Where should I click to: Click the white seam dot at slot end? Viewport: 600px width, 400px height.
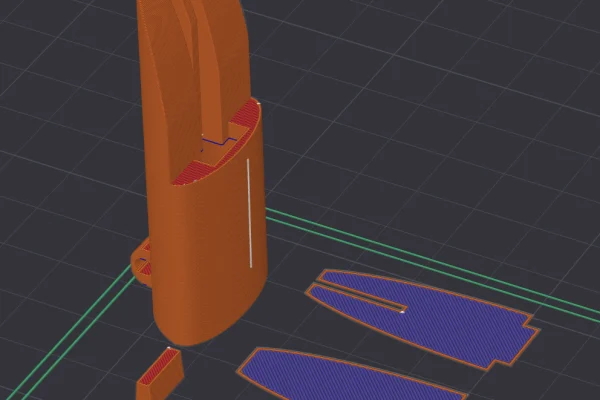coord(402,312)
